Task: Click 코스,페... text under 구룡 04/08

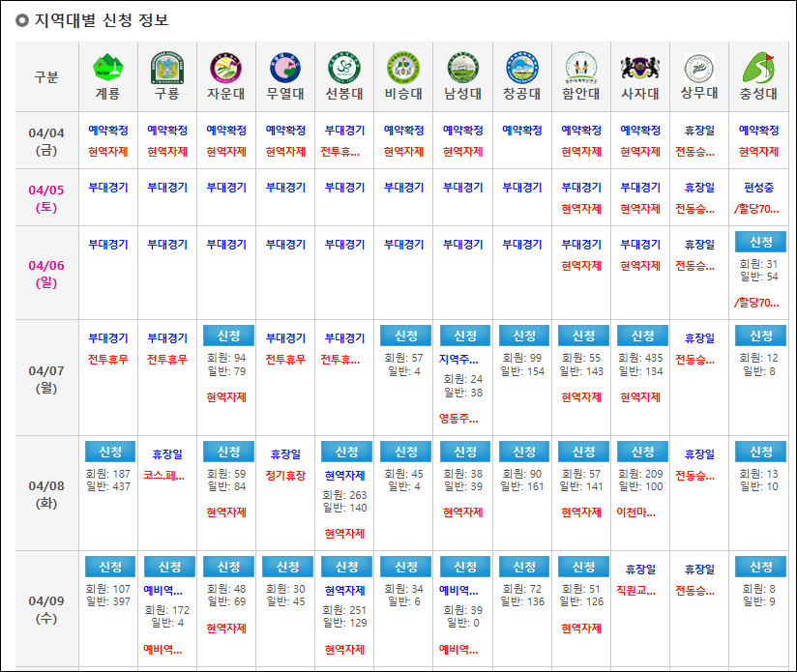Action: [163, 476]
